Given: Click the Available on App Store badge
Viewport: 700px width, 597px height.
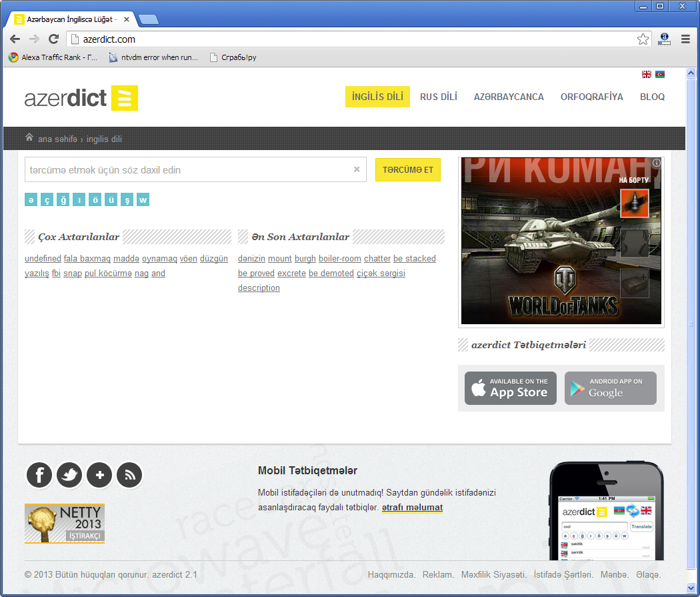Looking at the screenshot, I should pos(510,388).
